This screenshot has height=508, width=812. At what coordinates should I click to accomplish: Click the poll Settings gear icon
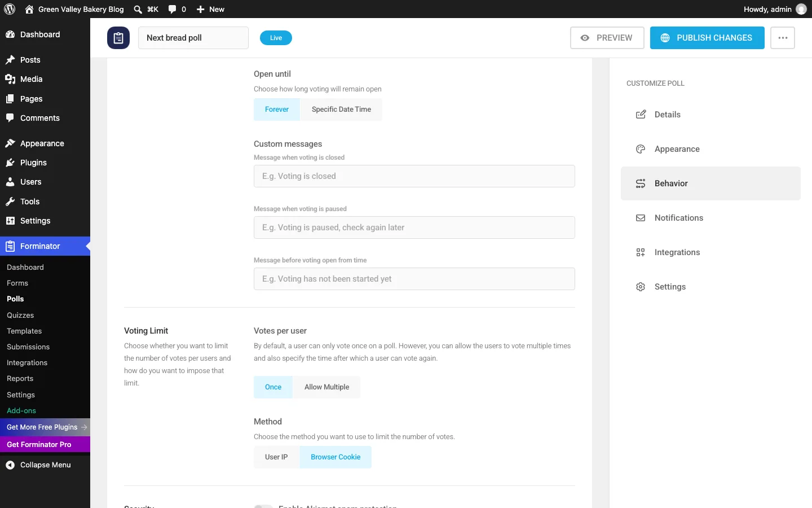tap(641, 287)
